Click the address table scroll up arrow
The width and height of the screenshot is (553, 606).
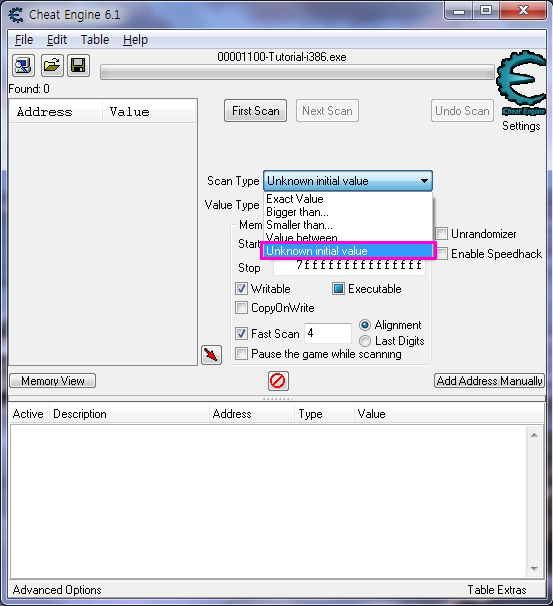point(534,435)
